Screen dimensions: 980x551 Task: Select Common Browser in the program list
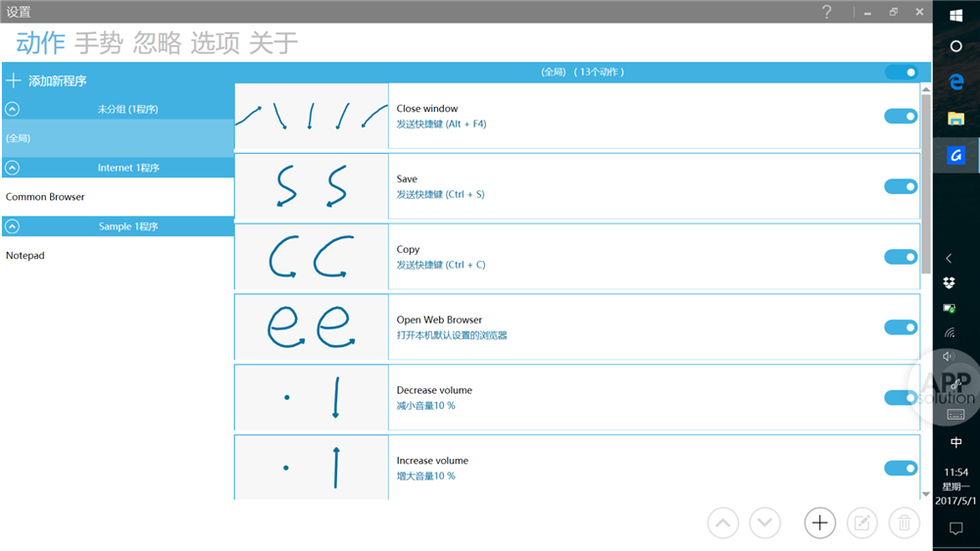45,197
